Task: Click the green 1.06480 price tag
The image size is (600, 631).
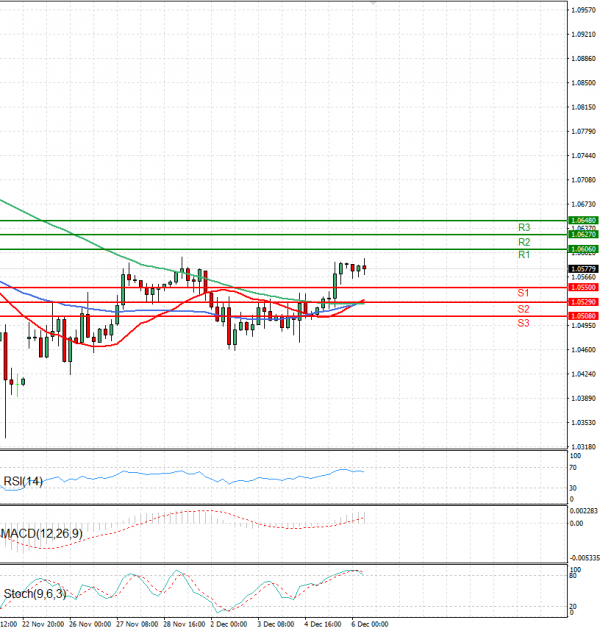Action: coord(583,220)
